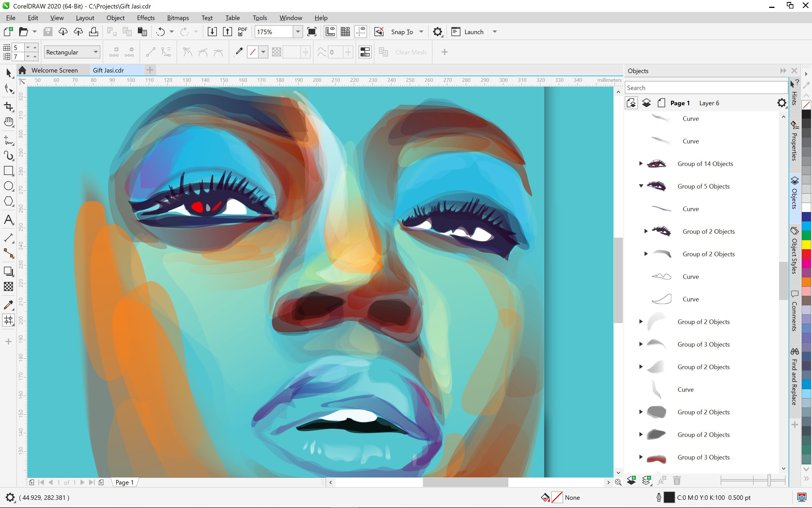Toggle full-screen preview
This screenshot has height=508, width=812.
312,32
